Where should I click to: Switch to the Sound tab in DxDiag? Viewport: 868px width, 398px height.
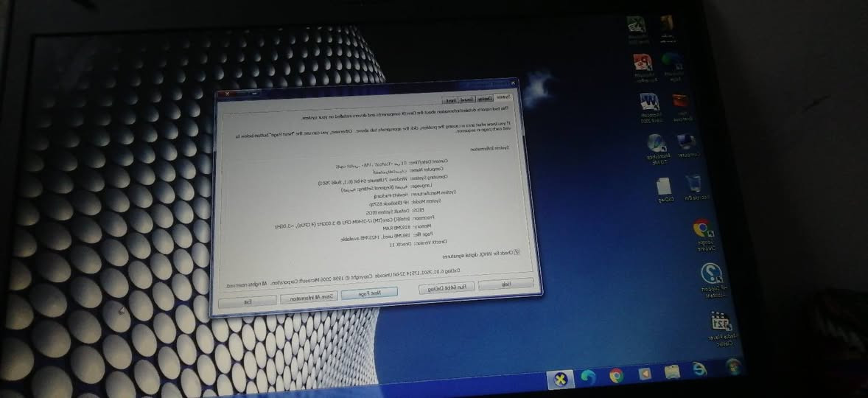(466, 99)
